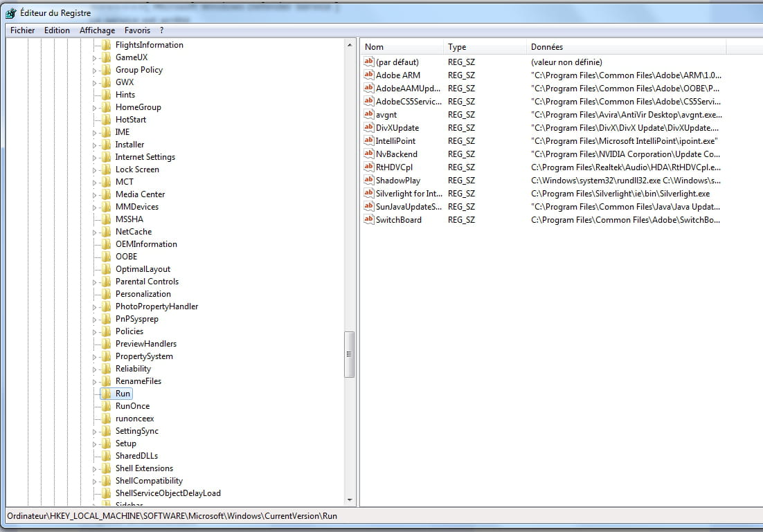This screenshot has height=532, width=763.
Task: Expand the HomeGroup key
Action: pyautogui.click(x=94, y=108)
